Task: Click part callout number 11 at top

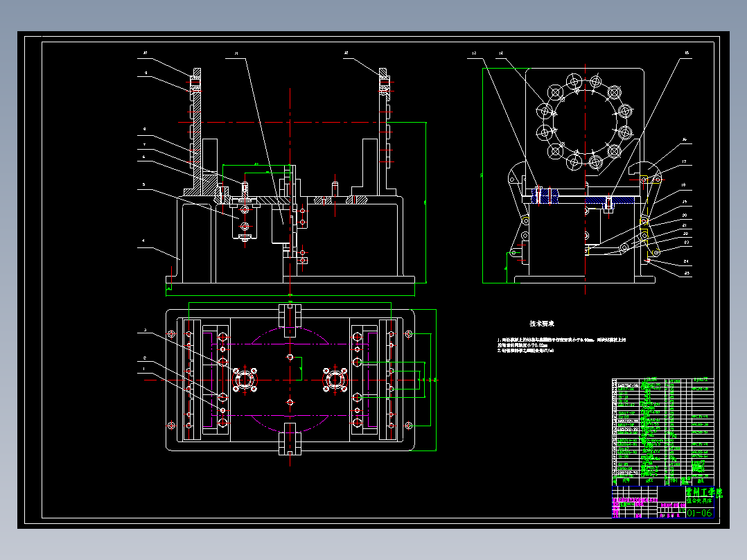Action: (x=236, y=54)
